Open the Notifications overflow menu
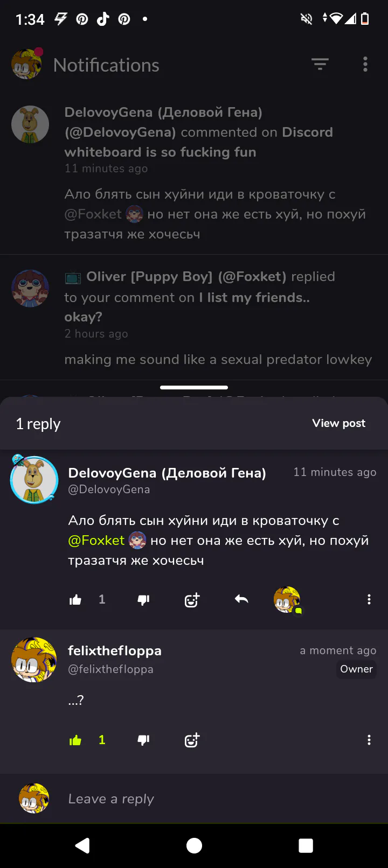388x868 pixels. click(365, 65)
